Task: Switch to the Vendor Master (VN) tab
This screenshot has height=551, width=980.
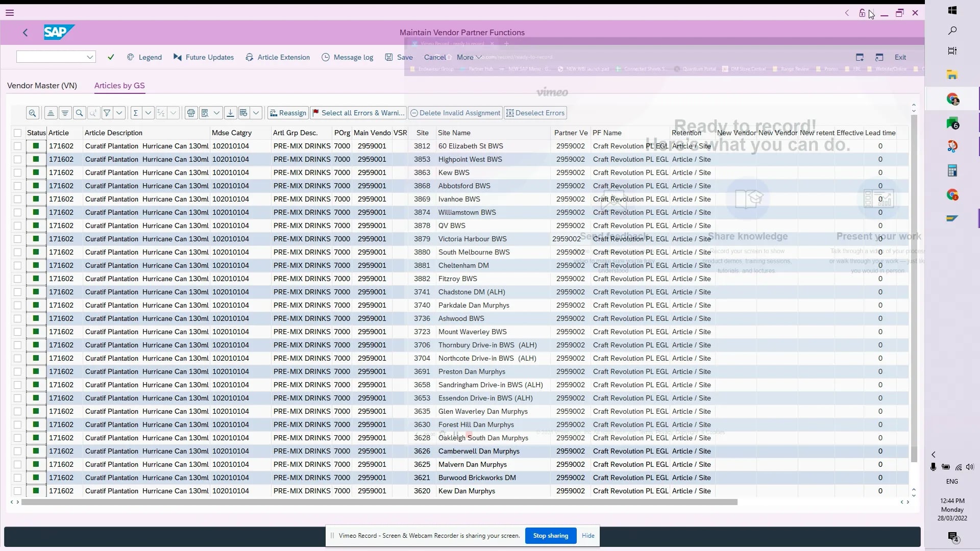Action: pyautogui.click(x=42, y=85)
